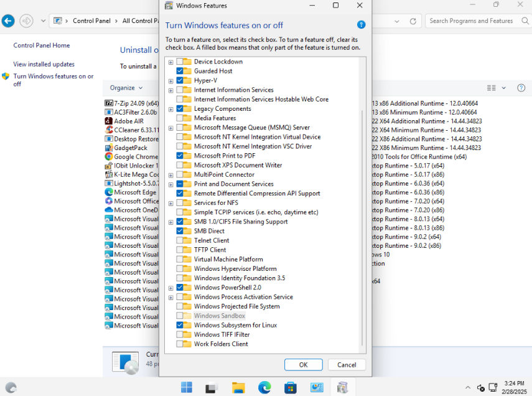Click the 7-Zip program icon in list
Screen dimensions: 532x396
click(x=108, y=103)
